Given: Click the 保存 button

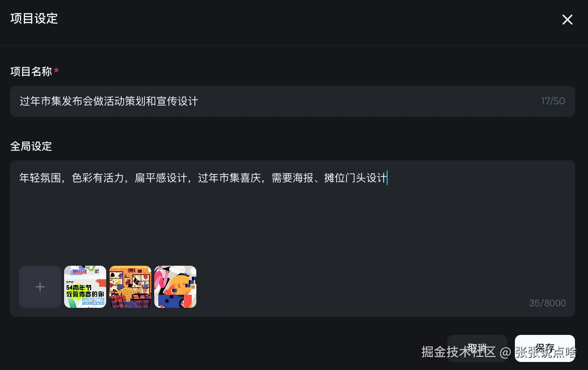Looking at the screenshot, I should (x=544, y=348).
